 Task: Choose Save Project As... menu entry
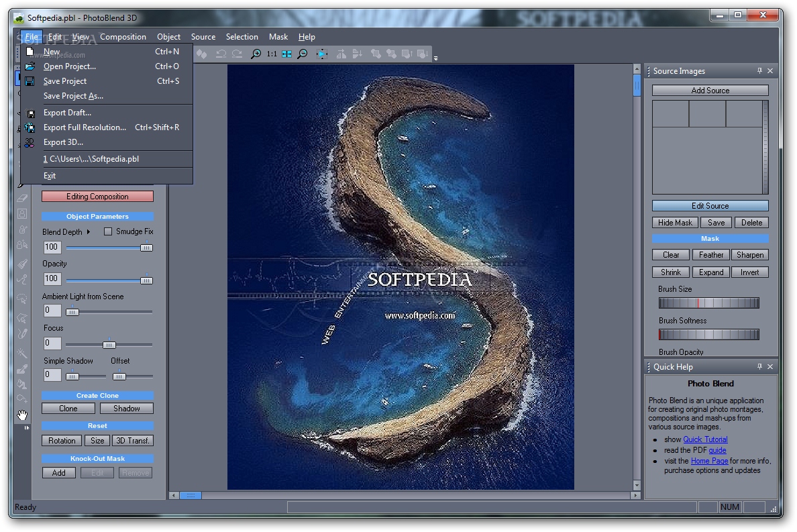(107, 96)
